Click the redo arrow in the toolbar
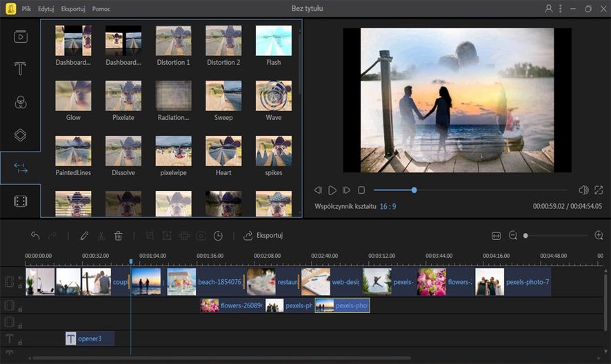Screen dimensions: 611x364 point(52,235)
